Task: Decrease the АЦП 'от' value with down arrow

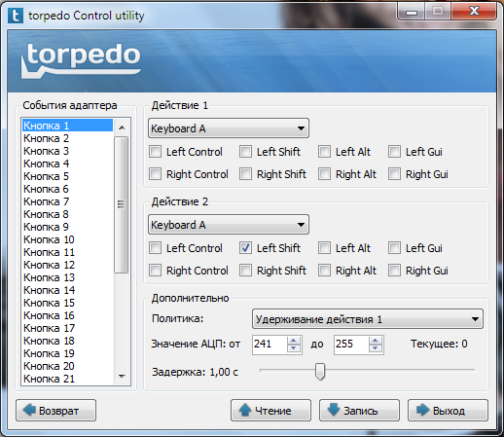Action: click(294, 348)
